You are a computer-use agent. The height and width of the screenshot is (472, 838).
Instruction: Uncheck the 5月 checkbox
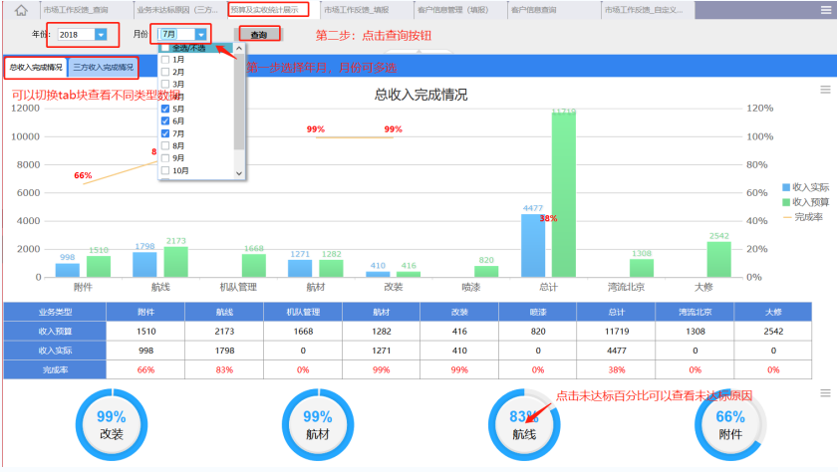[x=165, y=109]
